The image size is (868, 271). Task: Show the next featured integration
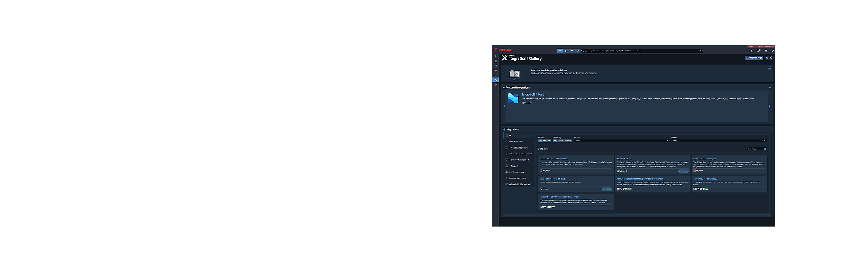[770, 106]
